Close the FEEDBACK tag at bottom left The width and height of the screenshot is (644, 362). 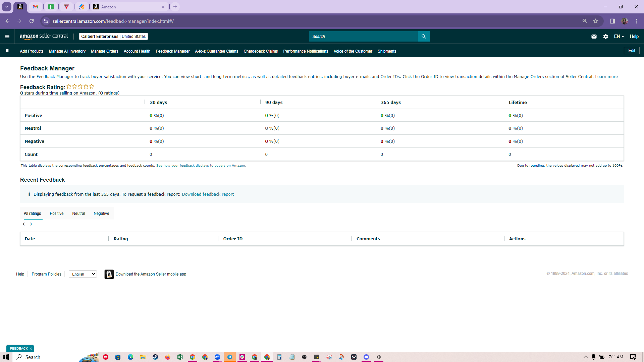31,349
